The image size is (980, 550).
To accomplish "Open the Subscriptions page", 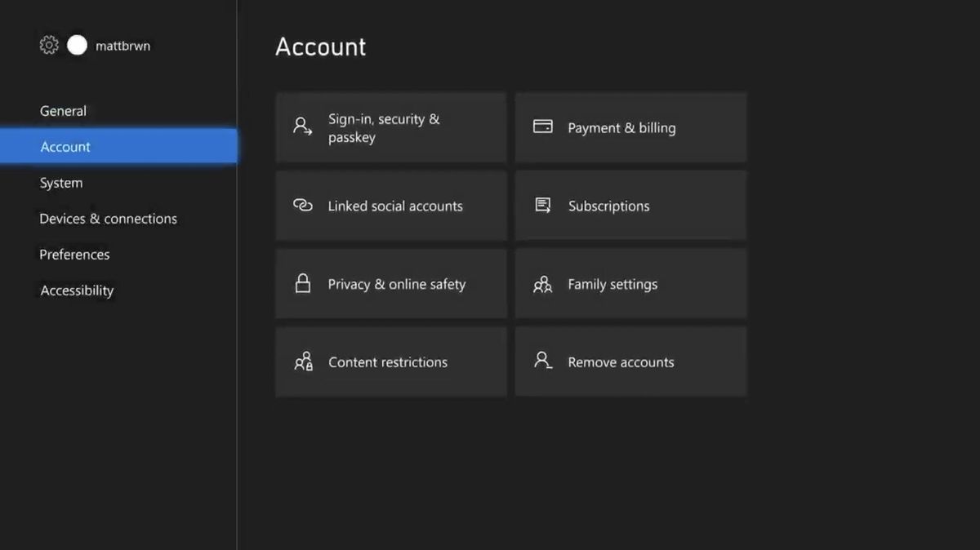I will coord(630,205).
